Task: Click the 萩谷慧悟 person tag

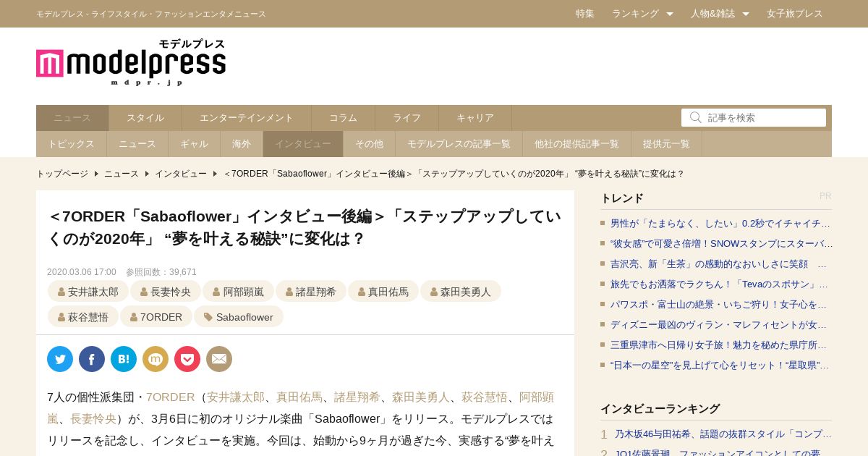Action: (83, 317)
